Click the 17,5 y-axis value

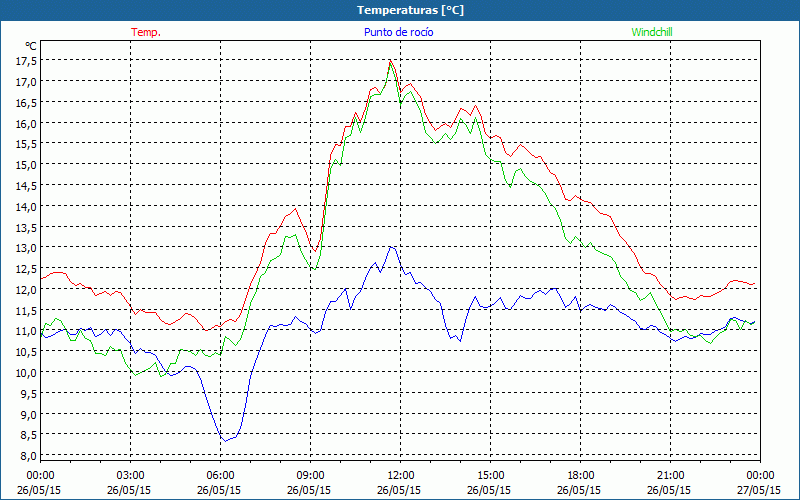(27, 61)
